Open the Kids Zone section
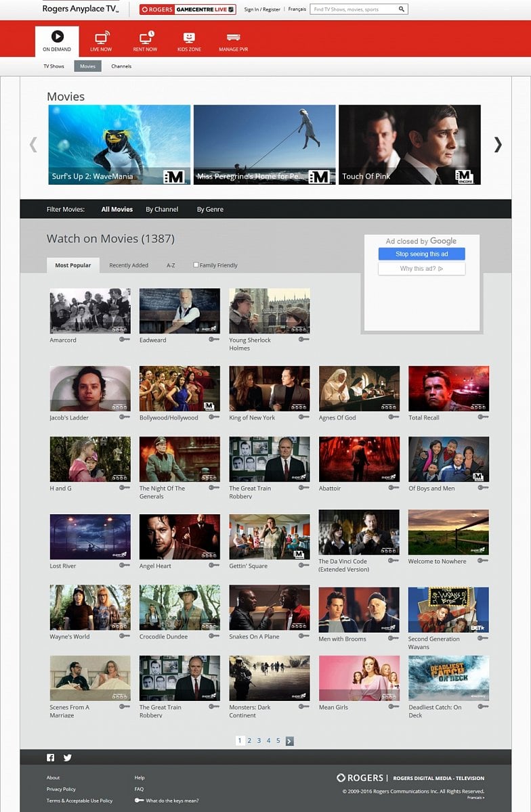Viewport: 531px width, 812px height. (x=189, y=41)
